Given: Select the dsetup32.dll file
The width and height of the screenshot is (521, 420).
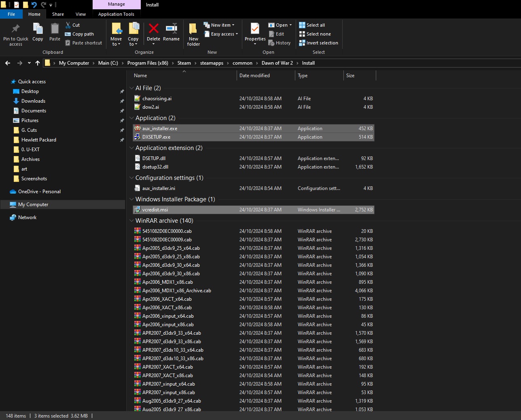Looking at the screenshot, I should coord(254,167).
